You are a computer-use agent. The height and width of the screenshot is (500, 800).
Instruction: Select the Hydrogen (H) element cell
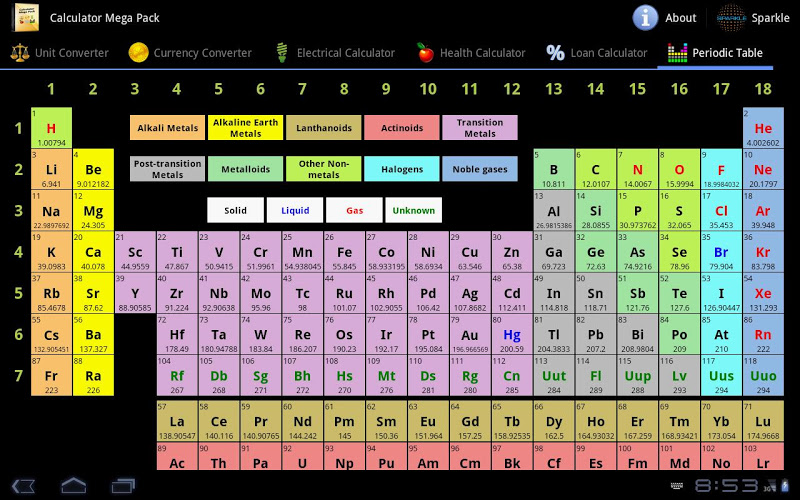point(52,128)
